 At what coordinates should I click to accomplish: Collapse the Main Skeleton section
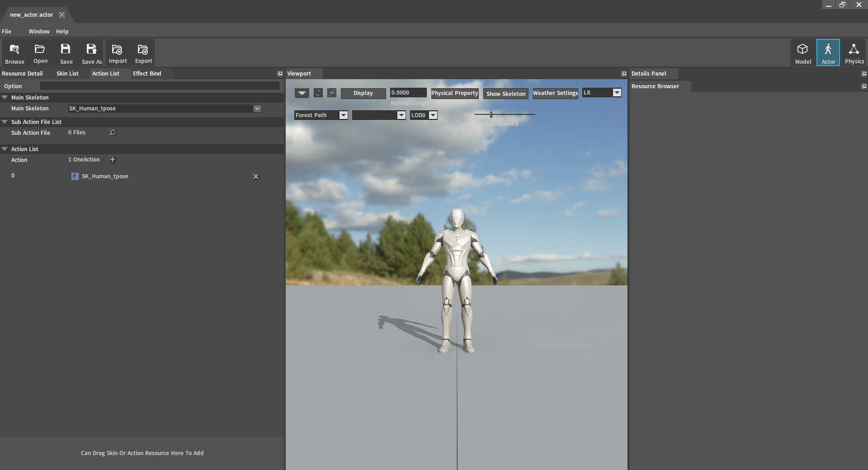pos(5,97)
